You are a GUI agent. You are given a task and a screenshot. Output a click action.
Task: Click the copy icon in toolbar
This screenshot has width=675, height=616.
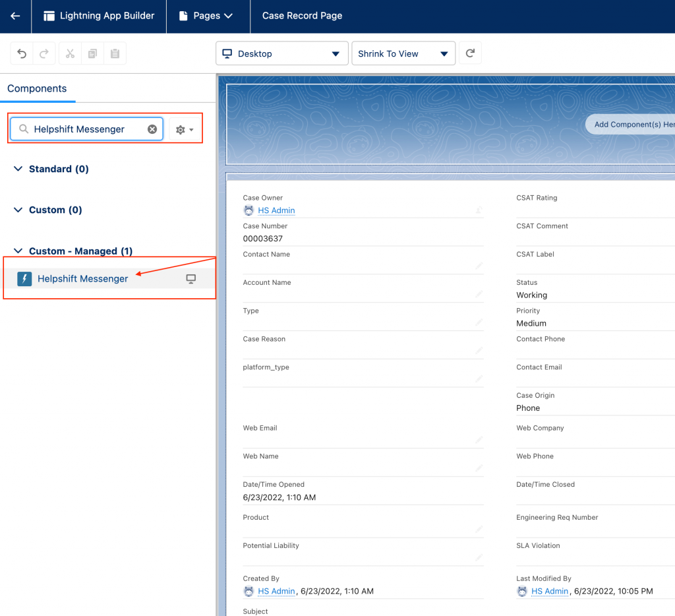(92, 53)
